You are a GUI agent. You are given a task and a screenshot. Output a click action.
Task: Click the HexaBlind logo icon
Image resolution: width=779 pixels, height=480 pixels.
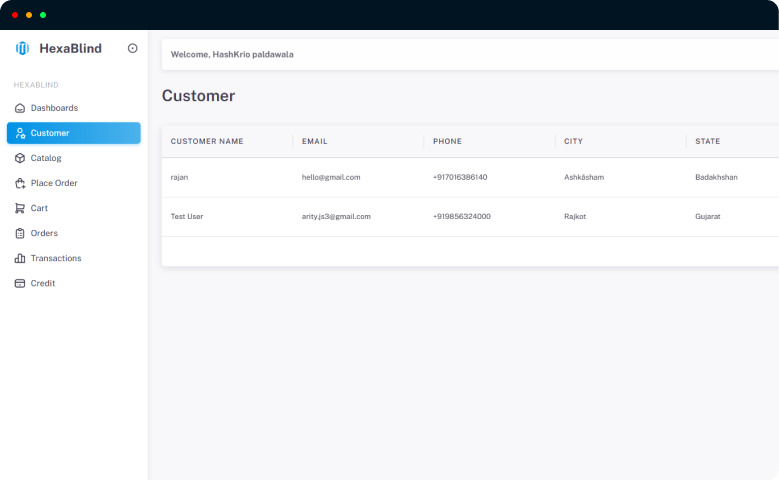tap(22, 48)
